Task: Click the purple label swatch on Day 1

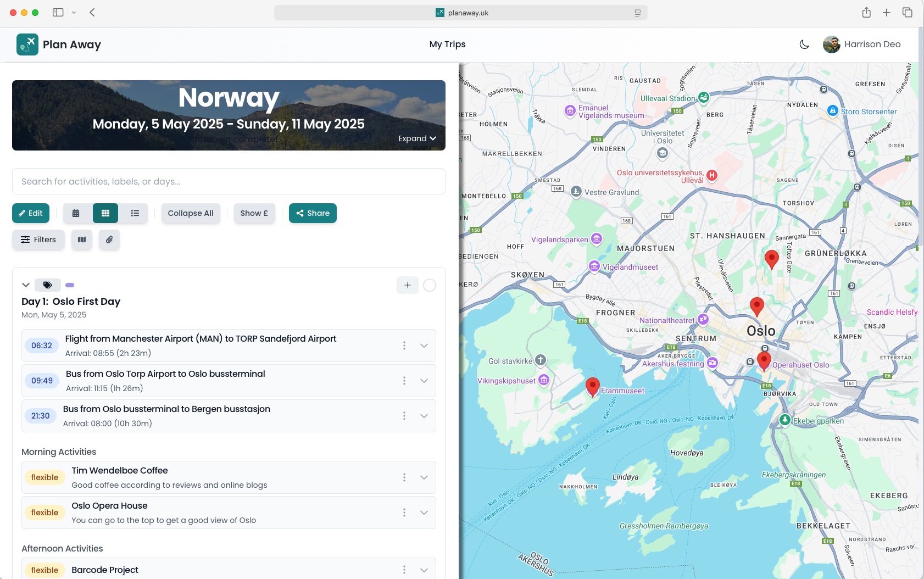Action: click(x=69, y=285)
